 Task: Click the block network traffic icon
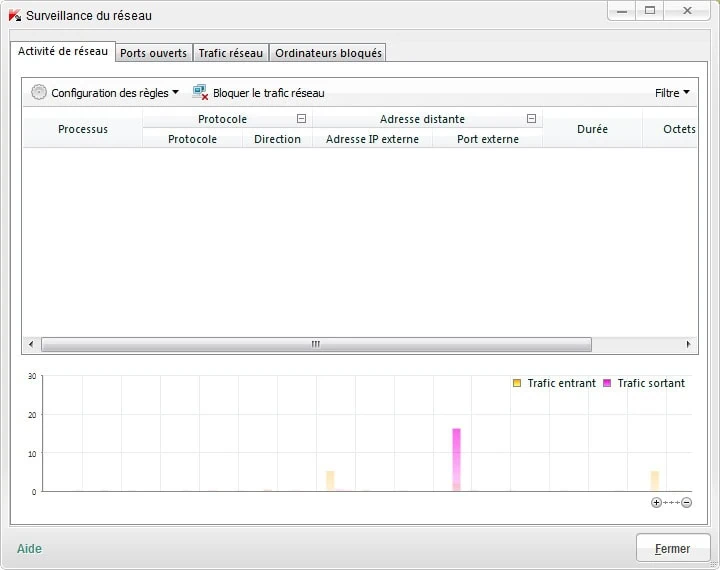click(x=200, y=92)
